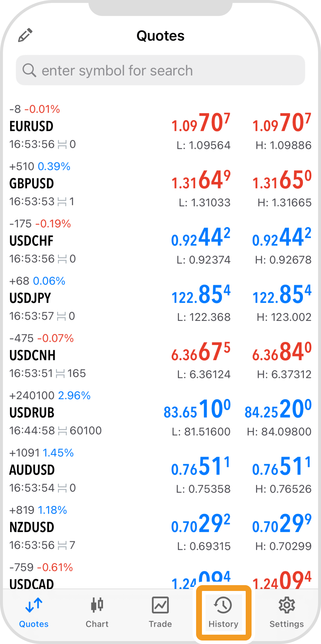Open the Quotes tab arrows icon
The width and height of the screenshot is (321, 644).
34,605
